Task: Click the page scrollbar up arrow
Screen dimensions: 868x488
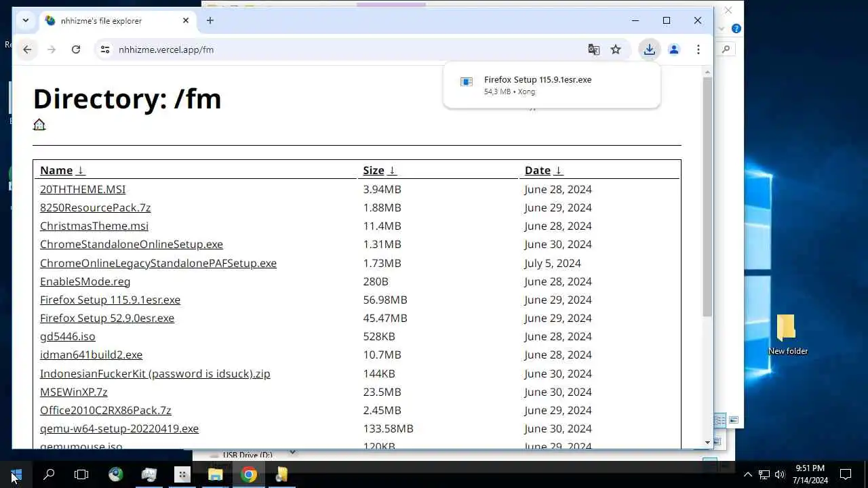Action: [x=707, y=72]
